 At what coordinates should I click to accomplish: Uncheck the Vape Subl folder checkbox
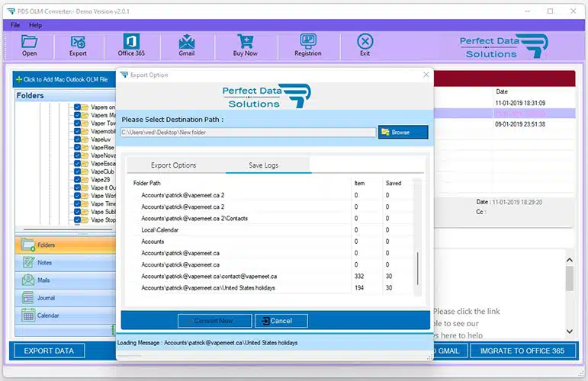coord(77,212)
